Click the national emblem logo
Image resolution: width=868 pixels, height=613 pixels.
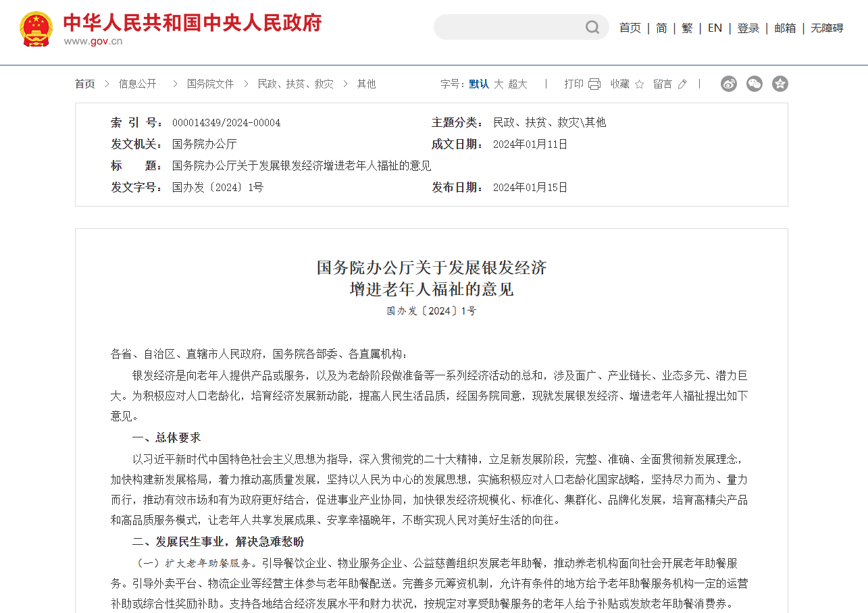[x=36, y=29]
